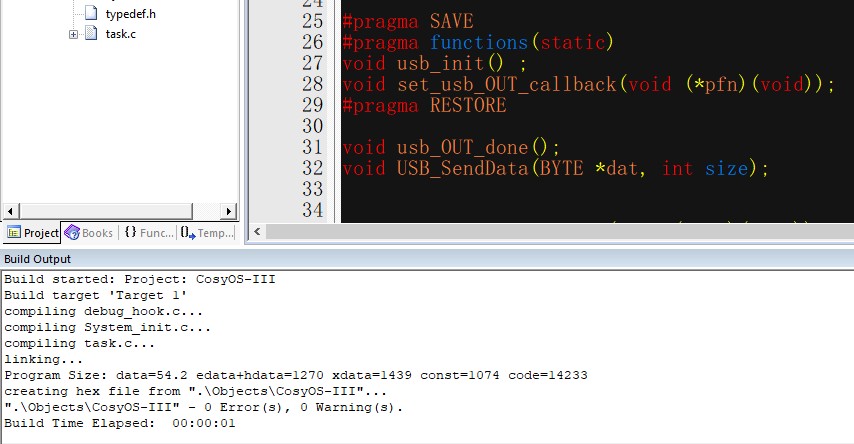Click 'usb_init' in the code editor

click(x=440, y=64)
